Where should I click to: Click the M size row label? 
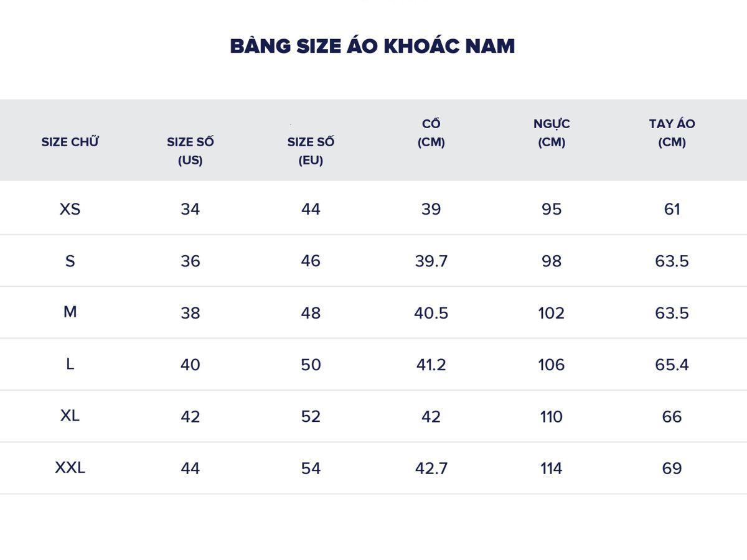70,312
